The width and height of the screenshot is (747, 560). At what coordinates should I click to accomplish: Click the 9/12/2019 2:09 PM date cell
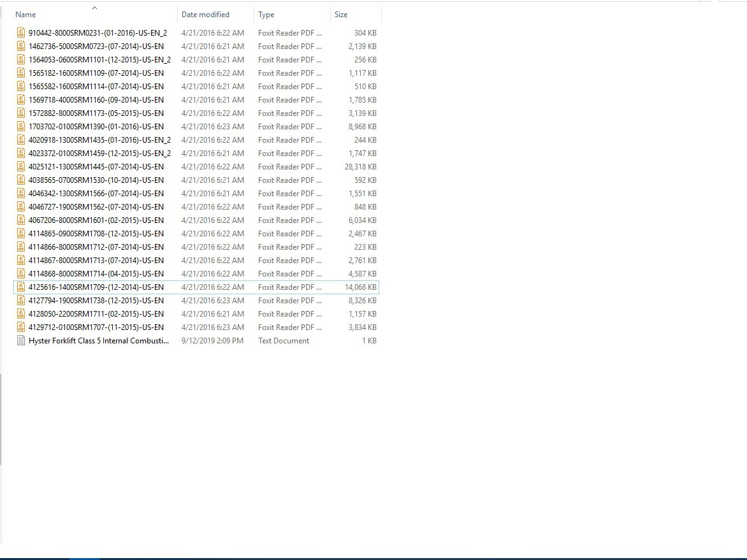pos(212,340)
